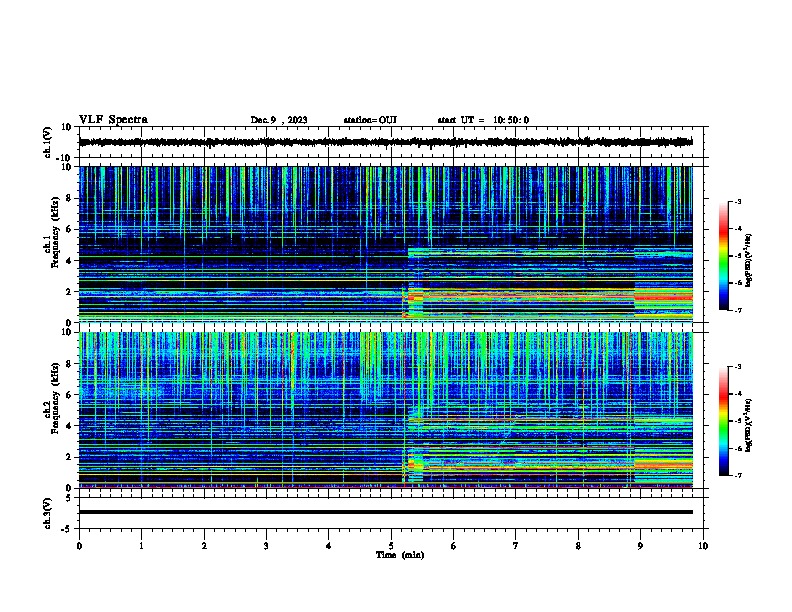
Task: Click the "-7" label on ch.2 color bar
Action: click(x=738, y=476)
